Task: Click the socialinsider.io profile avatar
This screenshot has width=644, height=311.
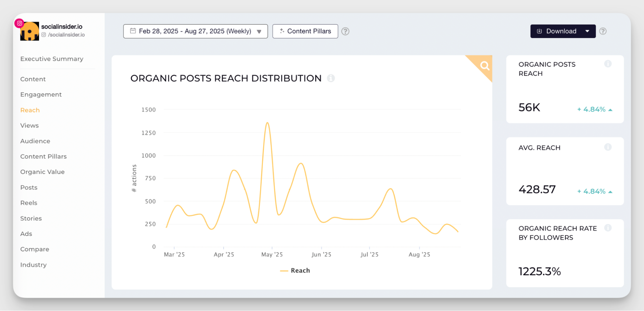Action: tap(30, 31)
